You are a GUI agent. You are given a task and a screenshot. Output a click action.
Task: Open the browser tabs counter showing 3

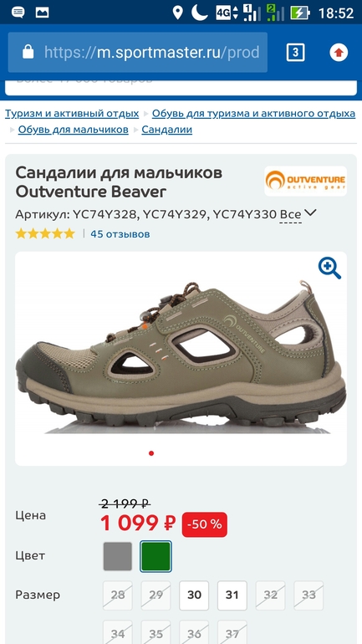coord(295,53)
